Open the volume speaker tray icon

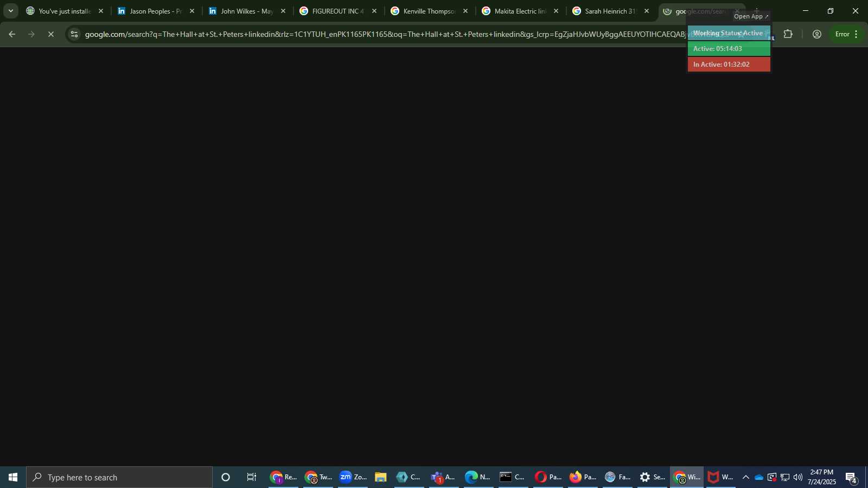[x=798, y=477]
